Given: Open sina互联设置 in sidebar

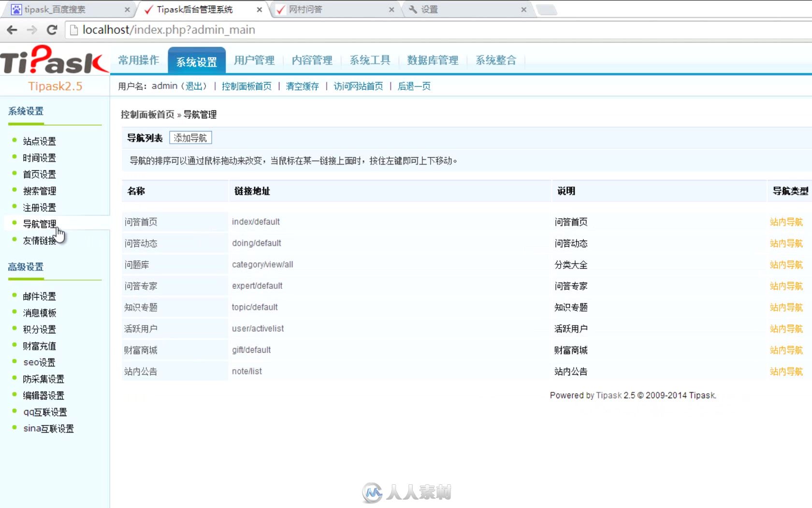Looking at the screenshot, I should point(48,429).
